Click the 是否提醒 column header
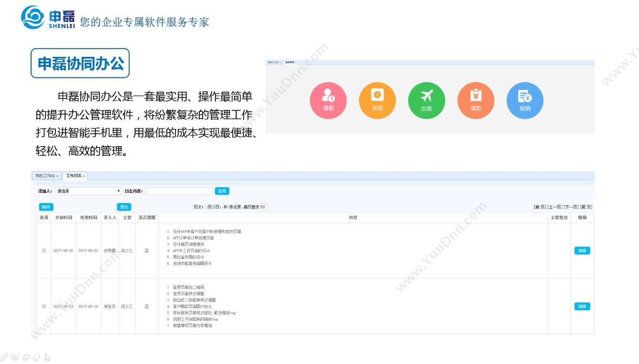 (147, 217)
